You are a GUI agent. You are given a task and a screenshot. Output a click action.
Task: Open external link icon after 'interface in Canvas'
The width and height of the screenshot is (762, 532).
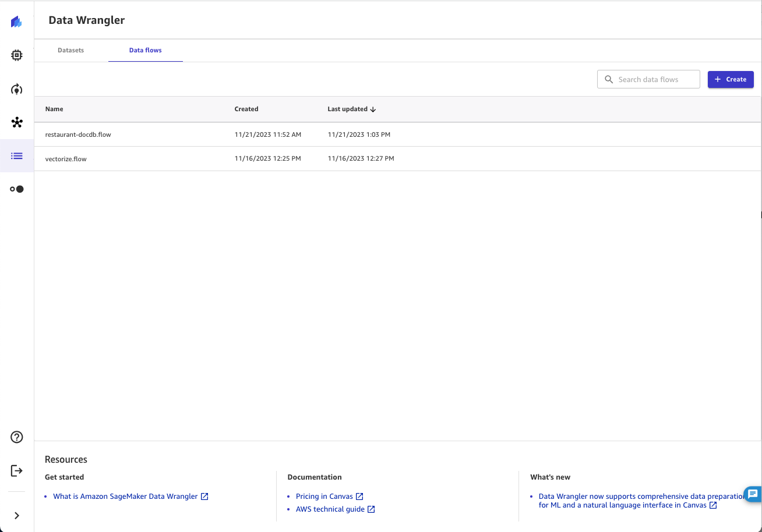(713, 505)
